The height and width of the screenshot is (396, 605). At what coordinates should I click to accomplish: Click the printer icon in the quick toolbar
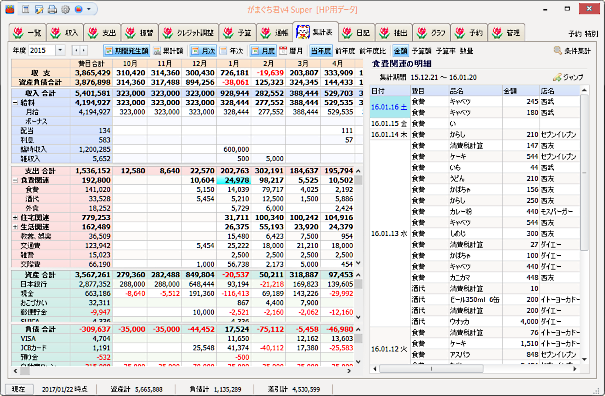pyautogui.click(x=52, y=9)
